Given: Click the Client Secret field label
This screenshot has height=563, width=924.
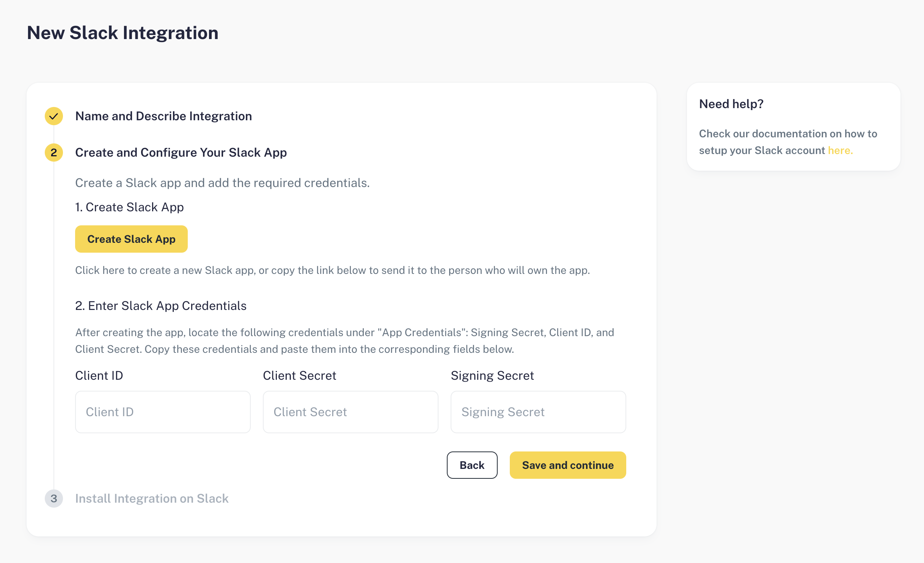Looking at the screenshot, I should [x=300, y=376].
